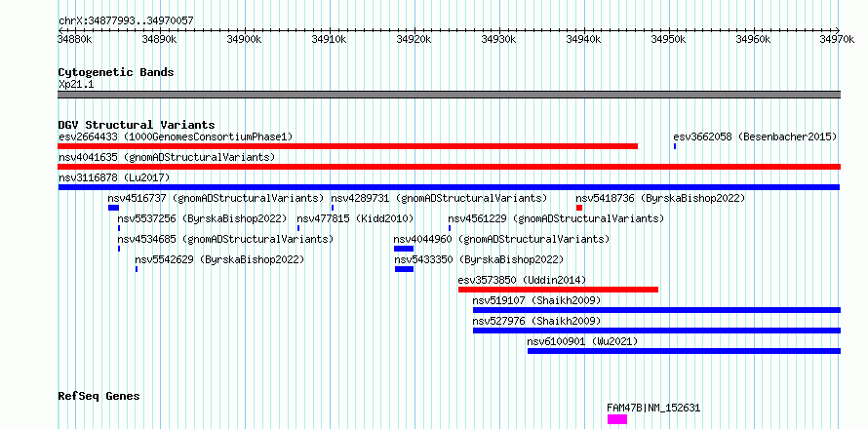Click the nsv4044960 blue variant block
The image size is (868, 429).
point(404,249)
